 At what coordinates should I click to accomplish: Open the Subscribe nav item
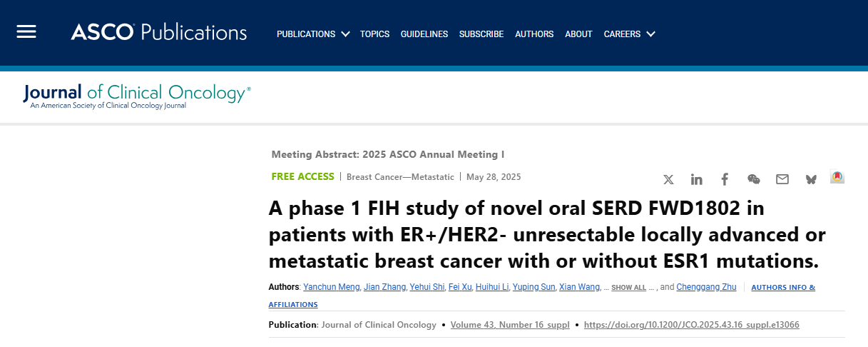[x=481, y=34]
